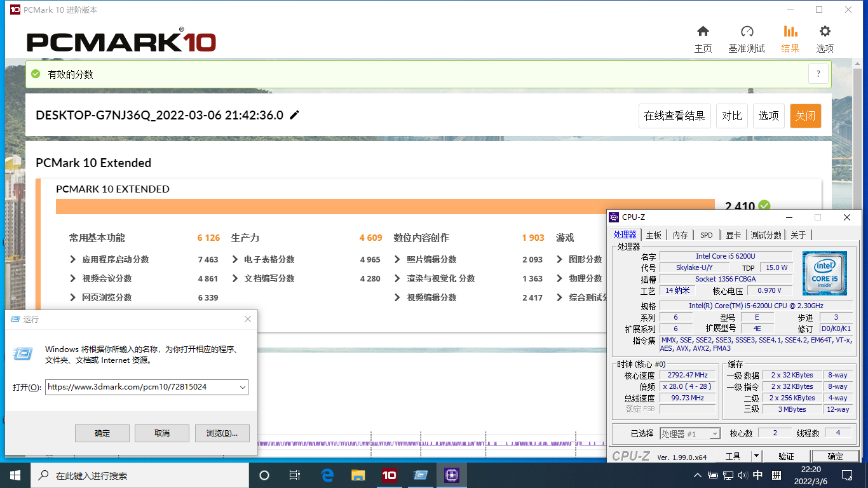The height and width of the screenshot is (488, 868).
Task: Switch to PCMark 10 taskbar icon
Action: point(389,475)
